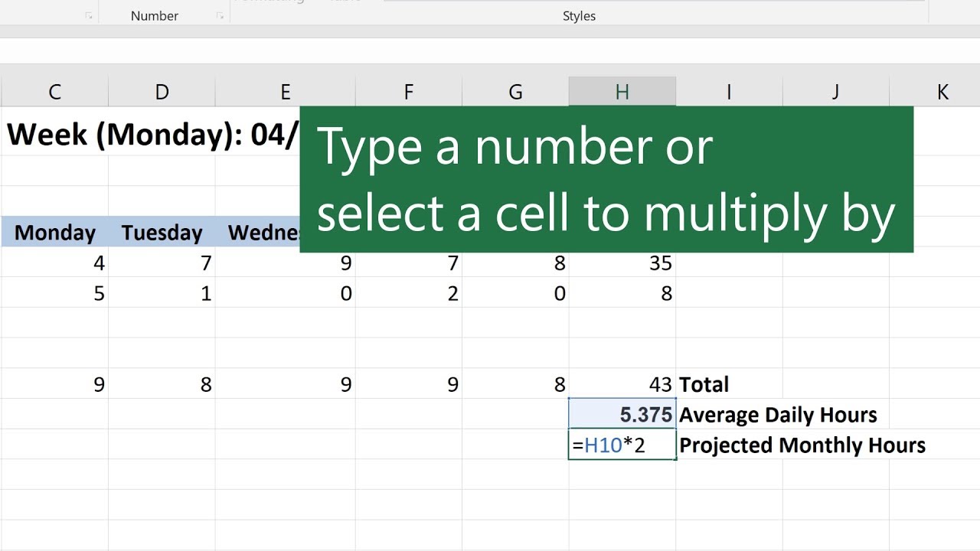
Task: Click dialog launcher left of Number label
Action: tap(89, 15)
